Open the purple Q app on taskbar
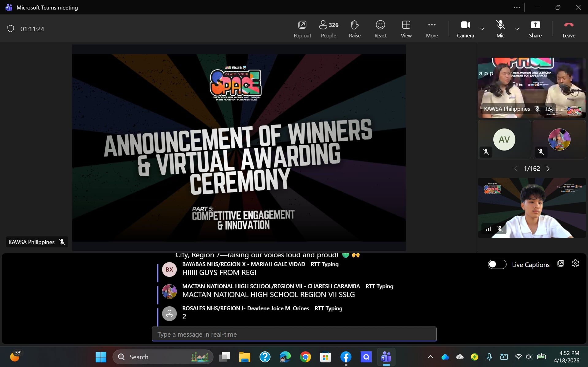This screenshot has height=367, width=588. point(366,357)
